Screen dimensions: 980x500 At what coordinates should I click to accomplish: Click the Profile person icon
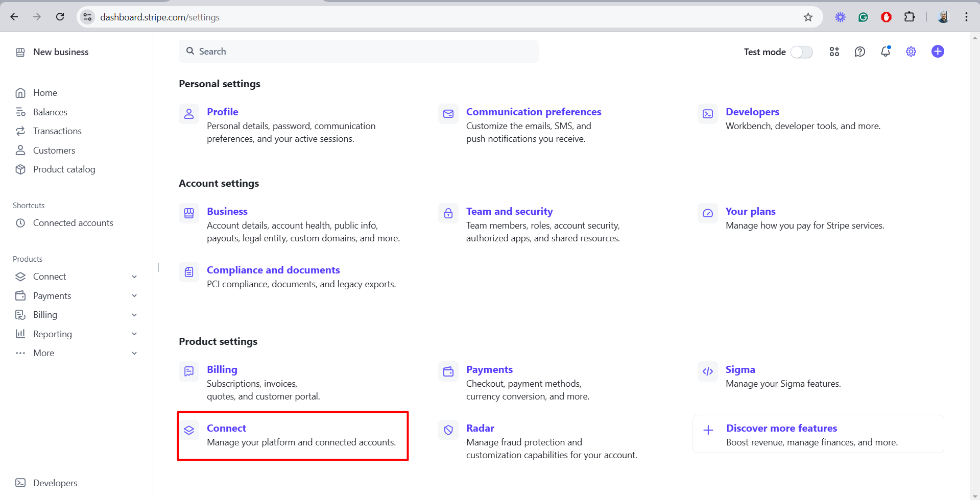pos(189,114)
